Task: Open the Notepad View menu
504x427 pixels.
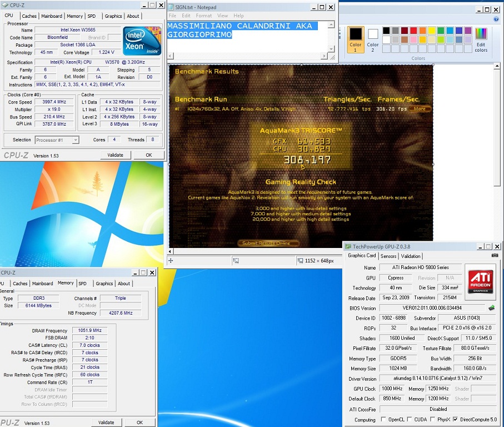Action: [222, 16]
